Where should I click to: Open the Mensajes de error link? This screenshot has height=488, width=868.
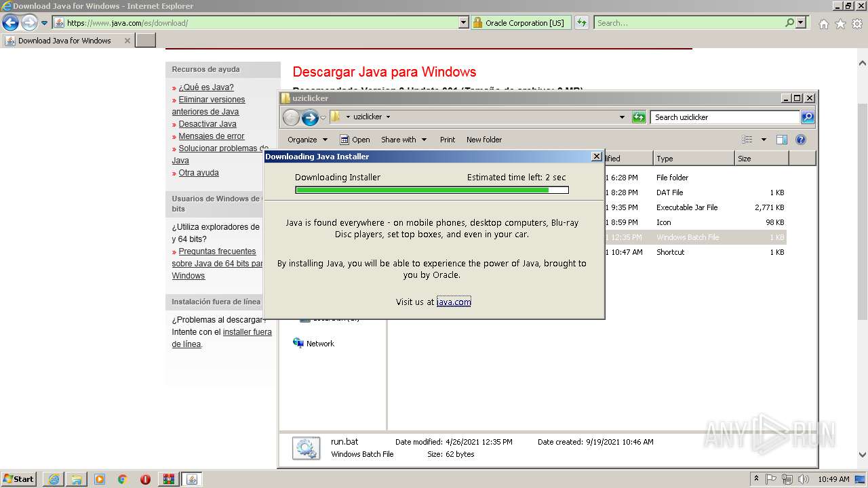tap(212, 136)
